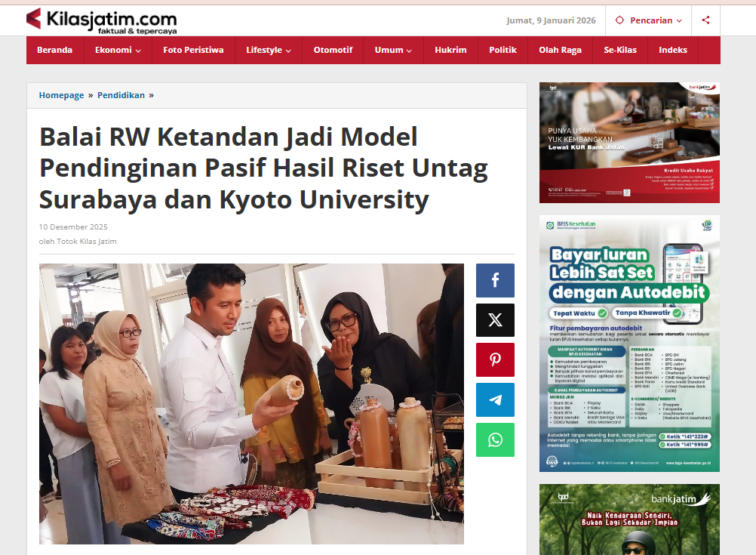Pin article on Pinterest
This screenshot has width=756, height=555.
[x=495, y=359]
